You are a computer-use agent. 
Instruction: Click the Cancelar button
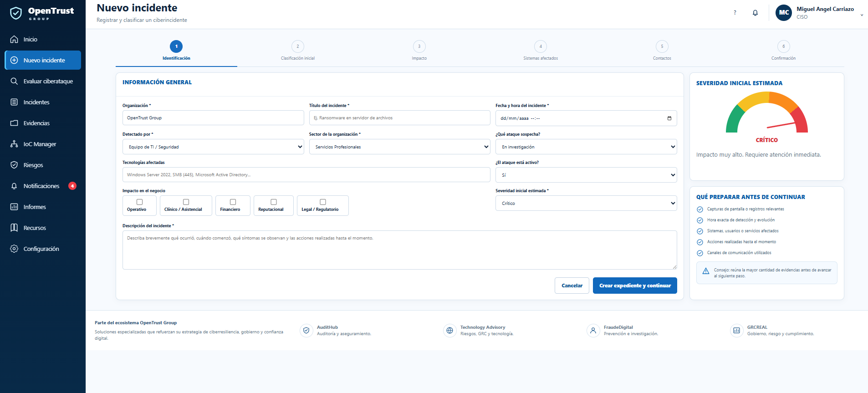(572, 286)
